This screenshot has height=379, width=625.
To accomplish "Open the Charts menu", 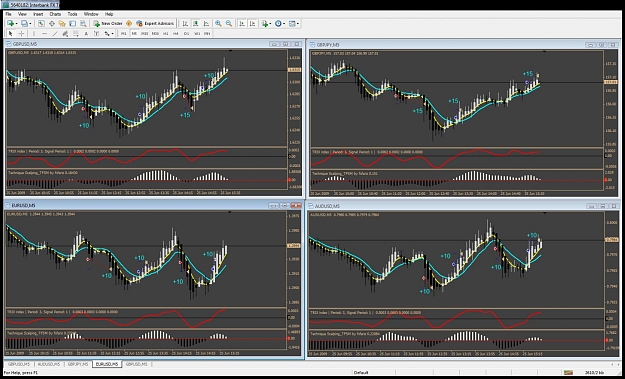I will click(x=55, y=14).
